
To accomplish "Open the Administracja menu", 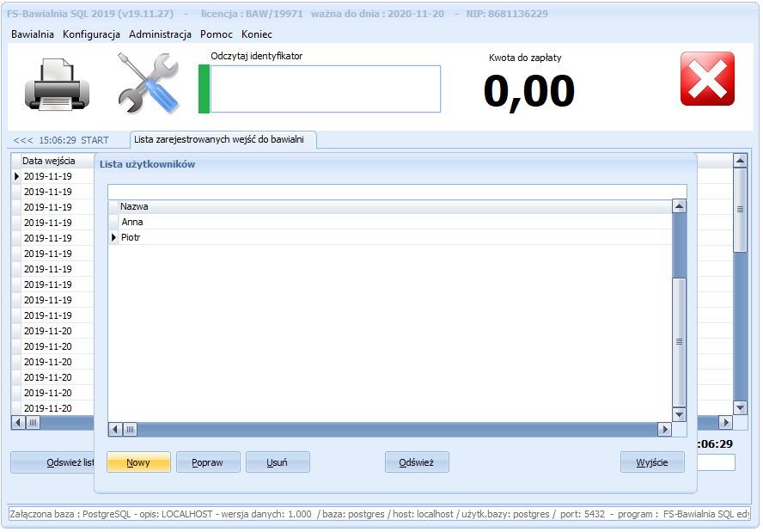I will tap(160, 34).
